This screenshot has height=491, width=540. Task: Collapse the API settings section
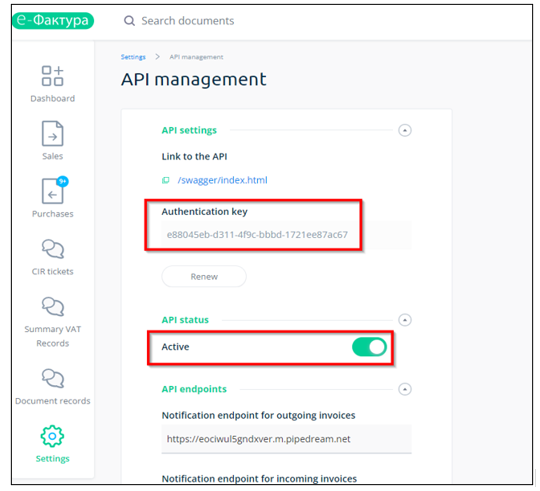pos(405,130)
